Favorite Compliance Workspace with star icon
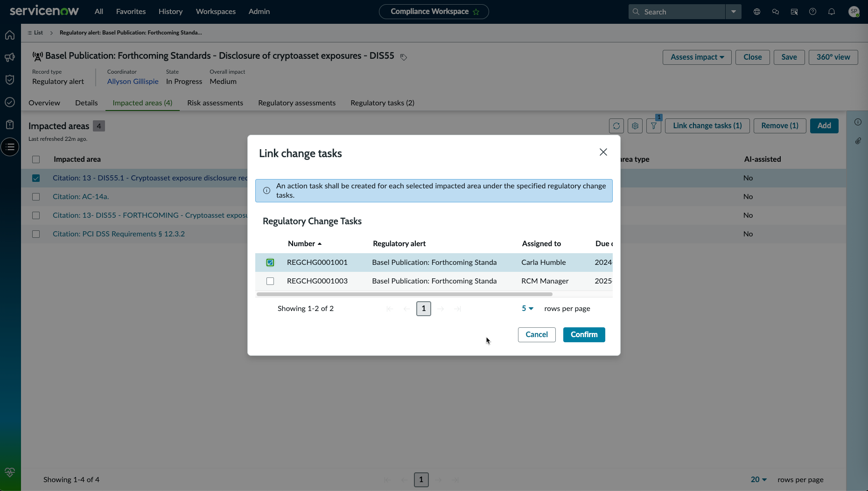 click(x=476, y=12)
